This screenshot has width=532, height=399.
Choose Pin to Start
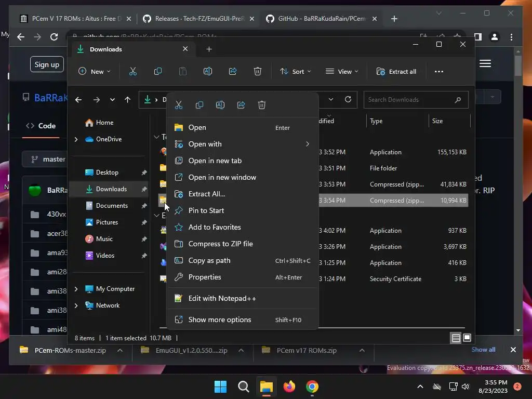(243, 211)
